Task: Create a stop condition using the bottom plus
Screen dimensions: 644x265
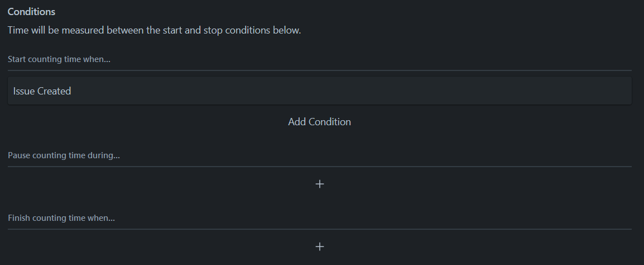Action: click(320, 247)
